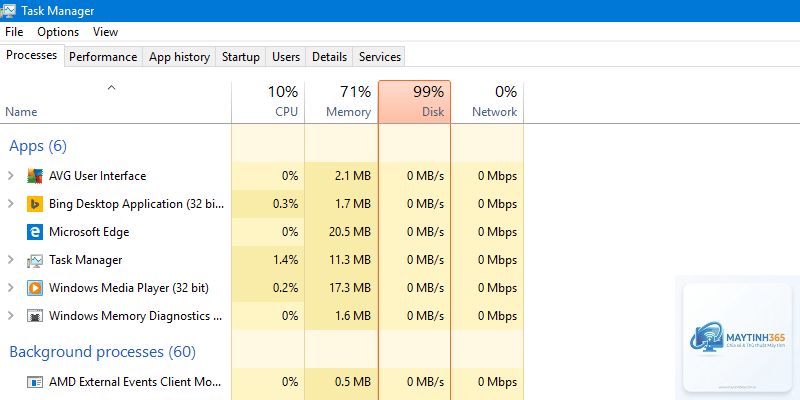Click the 1.6 MB memory value
This screenshot has height=400, width=800.
(x=353, y=316)
